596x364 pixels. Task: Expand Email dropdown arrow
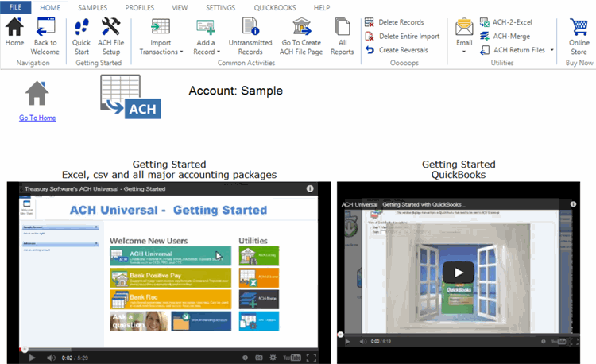pos(464,52)
